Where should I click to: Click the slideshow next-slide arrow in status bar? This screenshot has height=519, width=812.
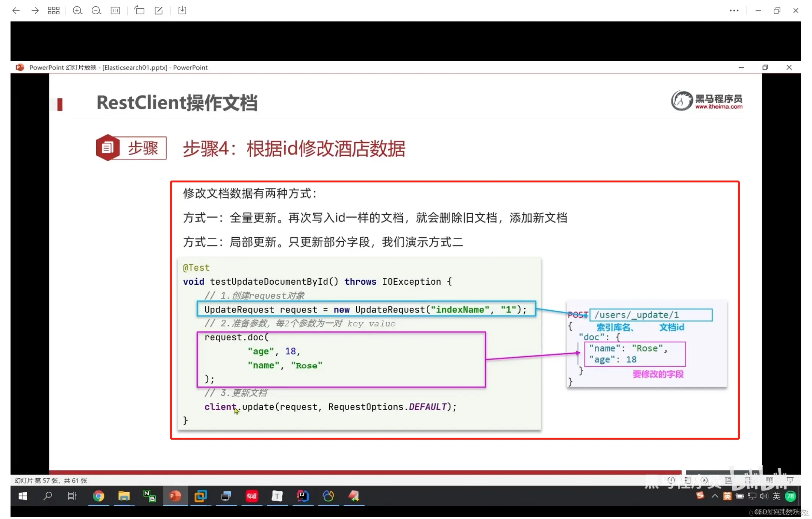pyautogui.click(x=704, y=480)
